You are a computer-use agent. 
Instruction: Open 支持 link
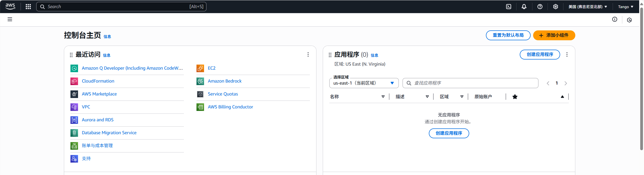(x=86, y=159)
